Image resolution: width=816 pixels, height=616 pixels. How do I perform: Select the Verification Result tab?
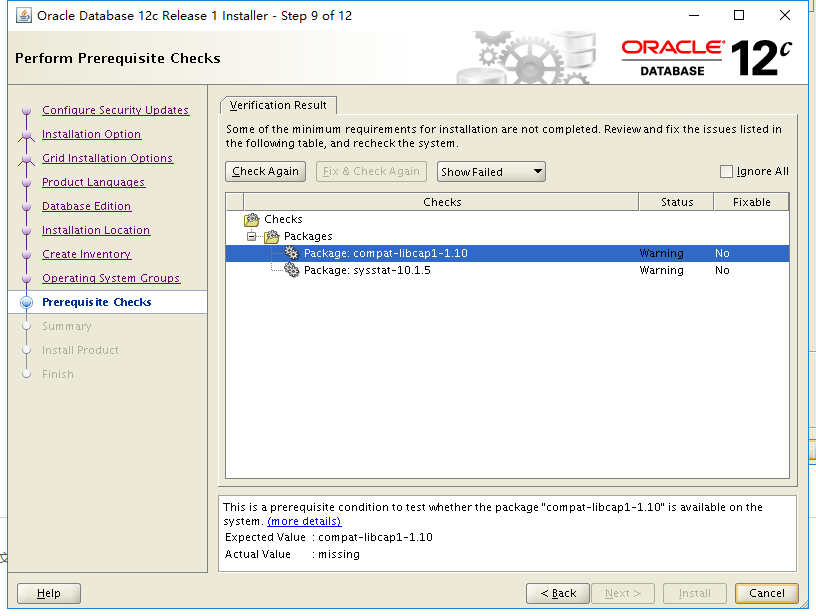(x=278, y=105)
